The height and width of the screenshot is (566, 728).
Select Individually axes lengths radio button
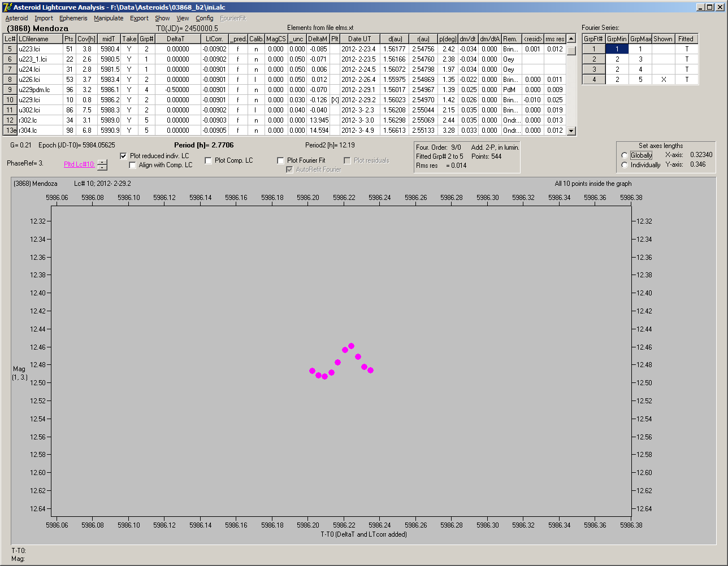(x=624, y=165)
